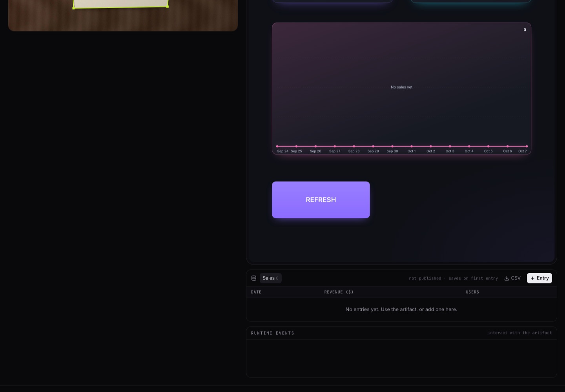The width and height of the screenshot is (565, 392).
Task: Click the Oct 7 axis label
Action: click(x=523, y=151)
